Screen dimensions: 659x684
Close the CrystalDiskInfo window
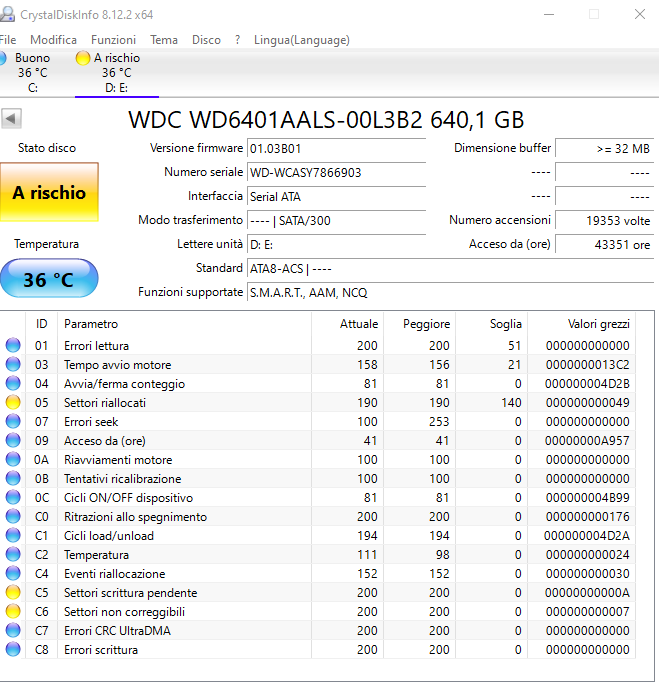(640, 14)
